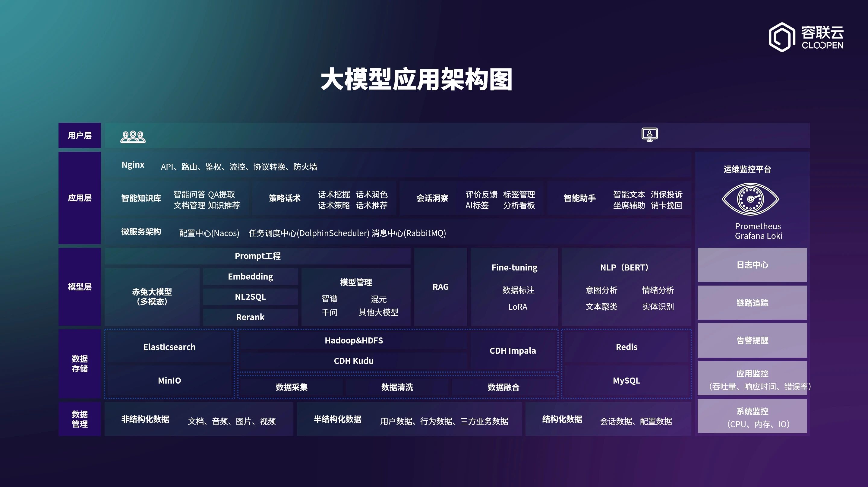Viewport: 868px width, 487px height.
Task: Select the 日志中心 block
Action: click(x=752, y=265)
